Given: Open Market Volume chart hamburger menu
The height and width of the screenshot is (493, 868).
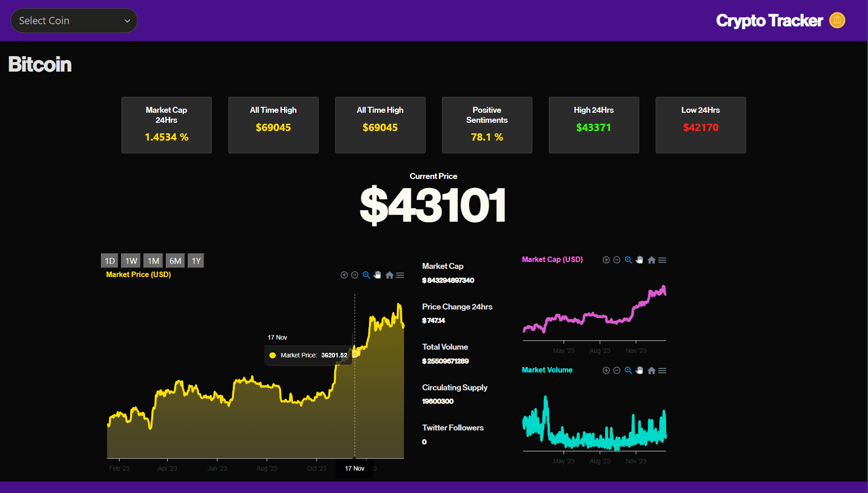Looking at the screenshot, I should point(662,370).
